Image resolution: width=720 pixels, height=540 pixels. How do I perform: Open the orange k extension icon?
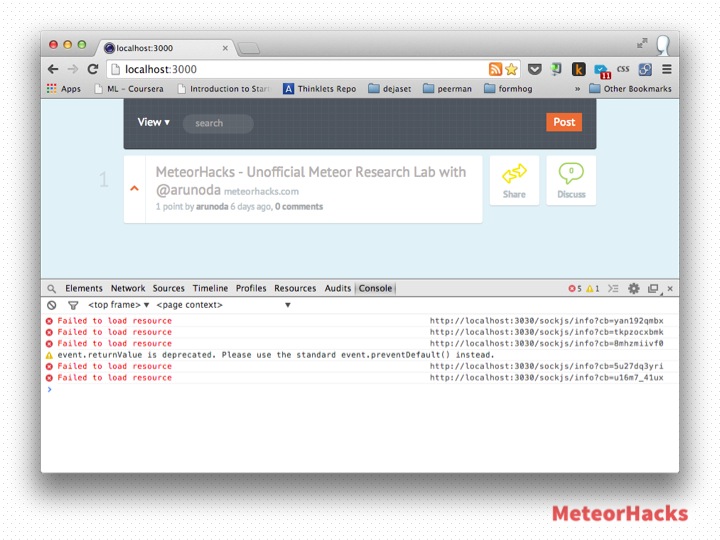(579, 69)
